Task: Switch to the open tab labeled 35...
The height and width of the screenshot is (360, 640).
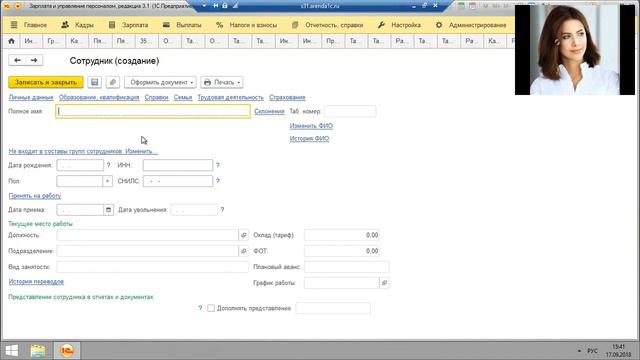Action: click(146, 41)
